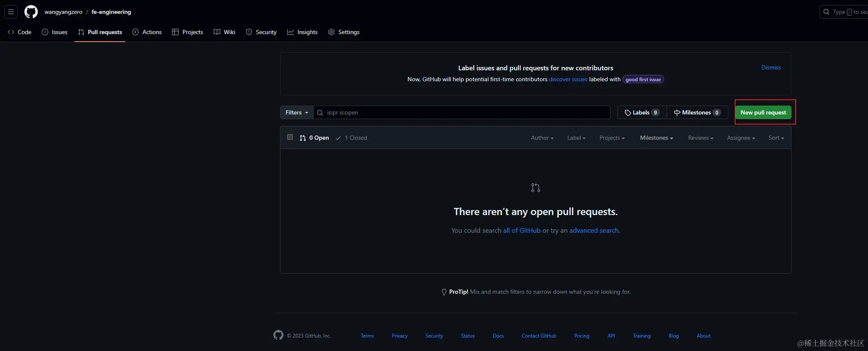The width and height of the screenshot is (868, 351).
Task: Open the Labels list button
Action: 642,112
